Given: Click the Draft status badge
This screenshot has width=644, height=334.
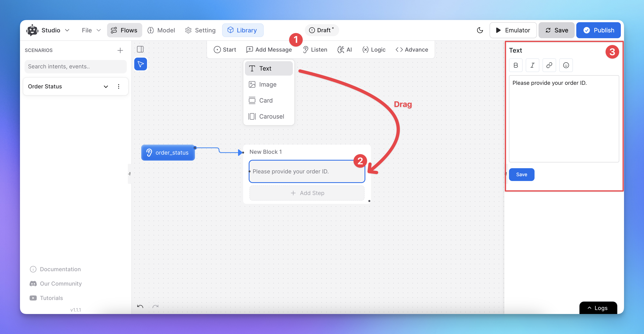Looking at the screenshot, I should pos(321,30).
